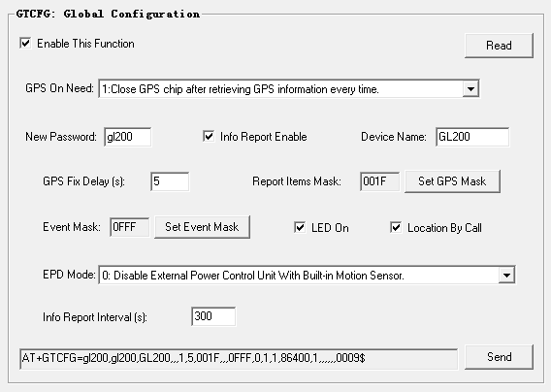The width and height of the screenshot is (551, 392).
Task: Click the Send button
Action: point(499,357)
